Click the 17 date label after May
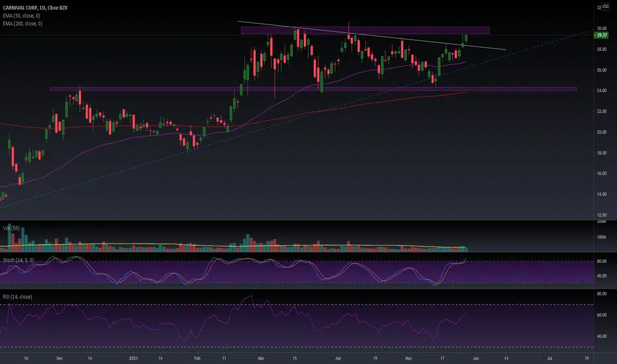Image resolution: width=617 pixels, height=364 pixels. click(442, 358)
